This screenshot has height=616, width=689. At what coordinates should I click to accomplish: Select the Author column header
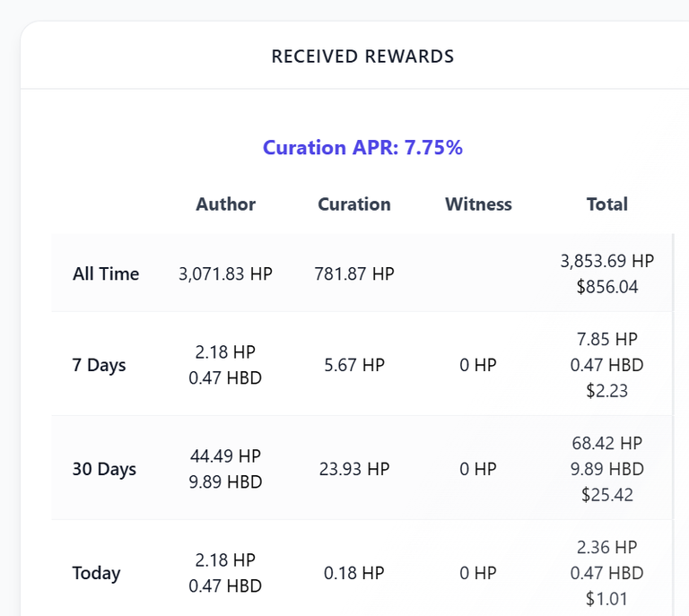click(226, 204)
